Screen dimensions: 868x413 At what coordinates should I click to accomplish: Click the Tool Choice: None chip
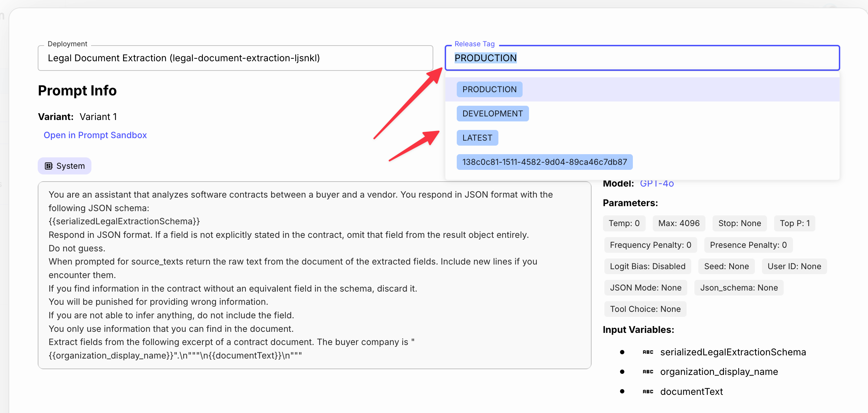click(x=645, y=309)
